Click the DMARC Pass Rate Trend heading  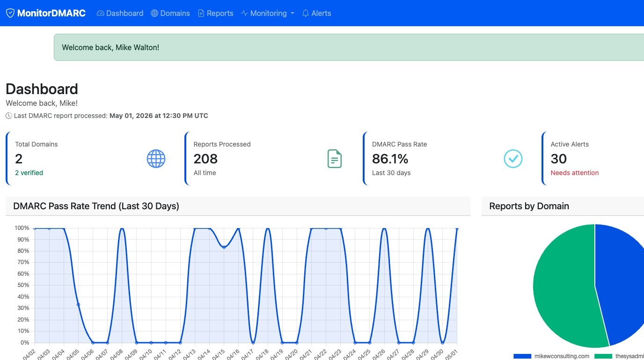pos(96,206)
